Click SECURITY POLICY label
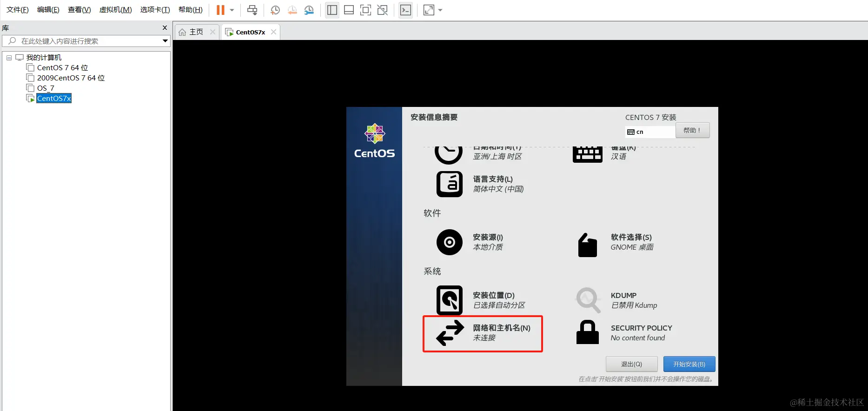 coord(642,328)
